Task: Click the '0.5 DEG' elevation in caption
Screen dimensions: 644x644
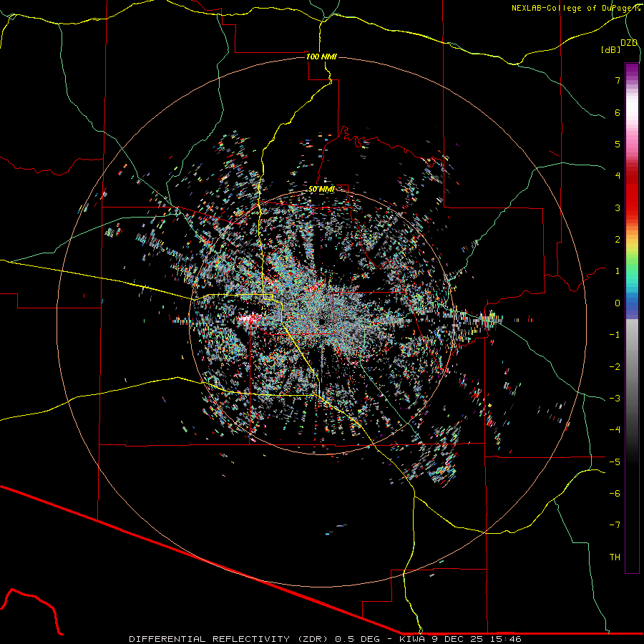Action: (x=358, y=639)
